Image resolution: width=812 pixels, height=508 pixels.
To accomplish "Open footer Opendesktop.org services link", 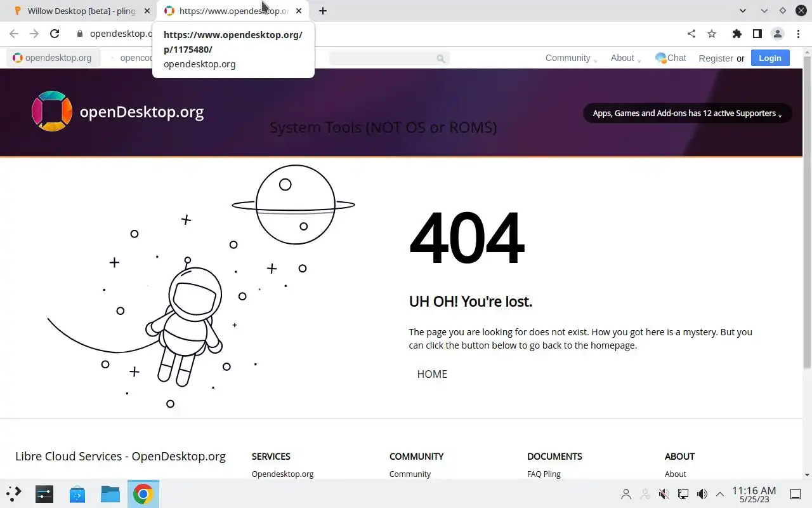I will (x=282, y=474).
